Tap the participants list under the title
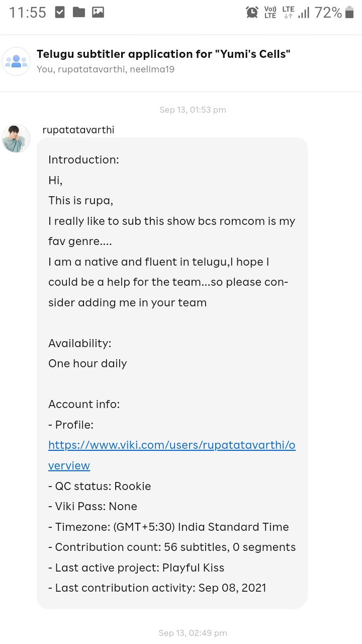362x644 pixels. (106, 69)
